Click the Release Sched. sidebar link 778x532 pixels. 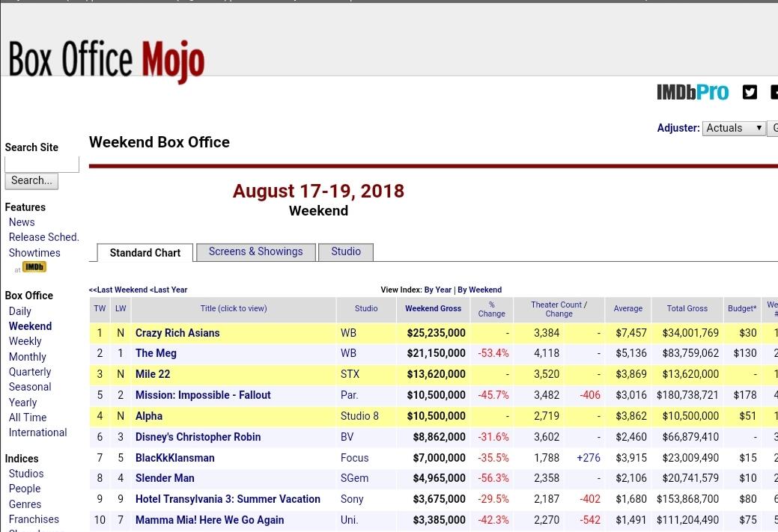click(43, 237)
